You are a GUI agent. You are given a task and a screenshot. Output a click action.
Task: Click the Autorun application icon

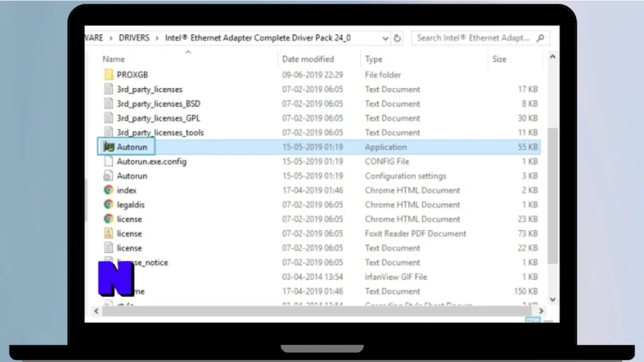[108, 146]
